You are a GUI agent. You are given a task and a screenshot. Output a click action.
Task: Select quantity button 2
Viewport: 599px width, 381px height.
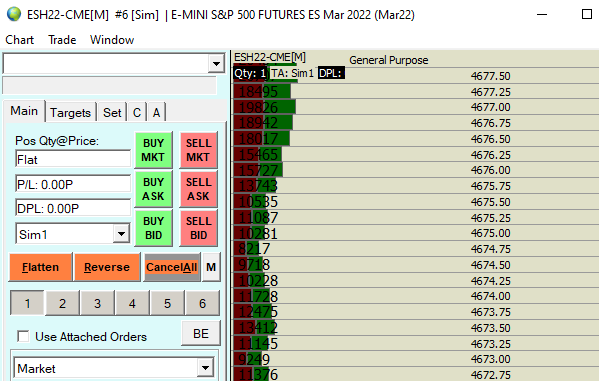click(62, 303)
